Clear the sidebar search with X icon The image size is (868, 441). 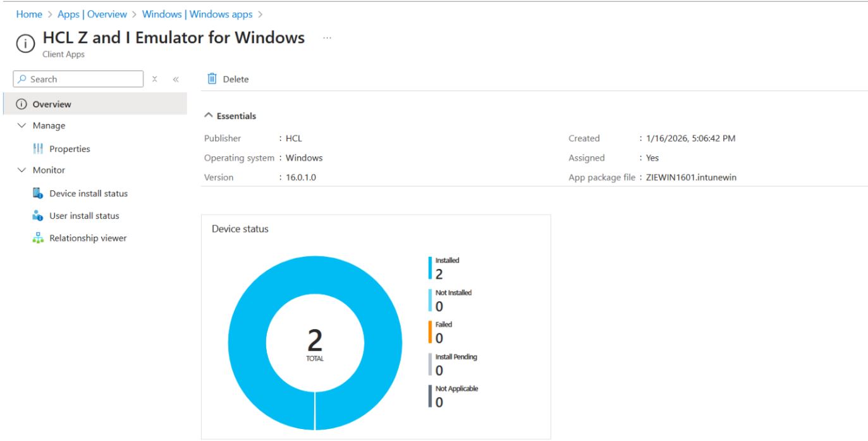tap(156, 79)
